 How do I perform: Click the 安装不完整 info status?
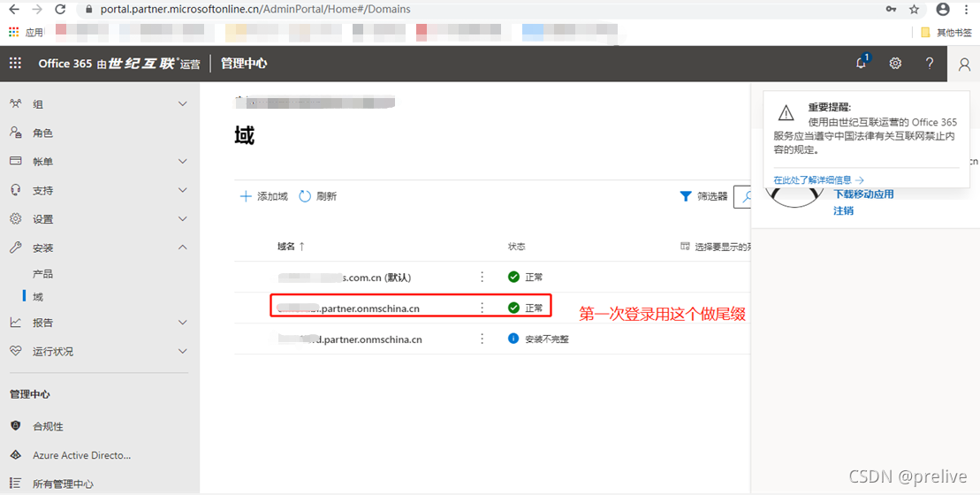point(538,339)
